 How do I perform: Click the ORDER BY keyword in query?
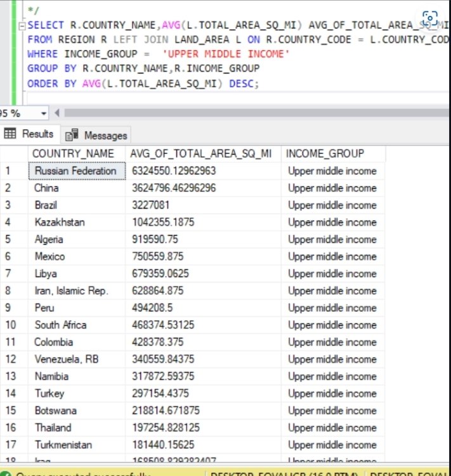point(51,84)
